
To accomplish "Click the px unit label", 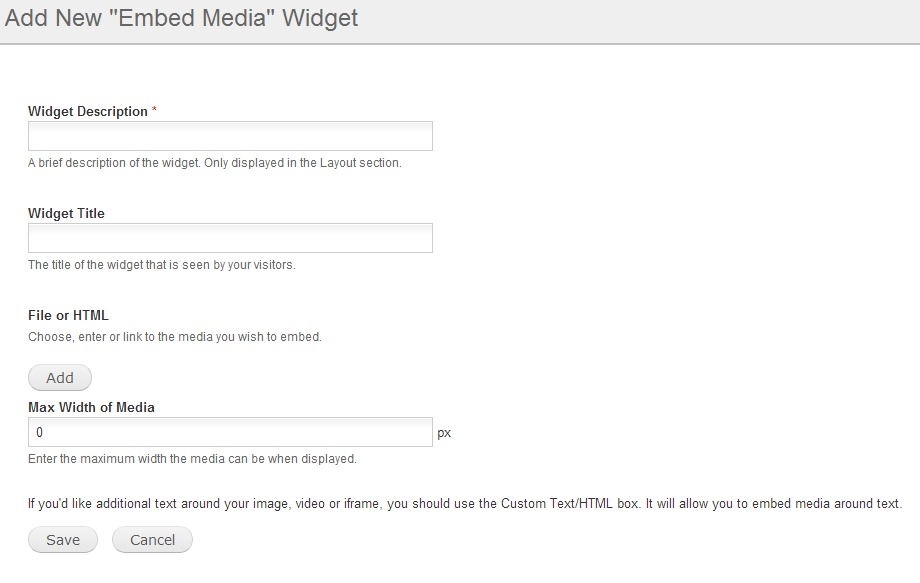I will 444,433.
